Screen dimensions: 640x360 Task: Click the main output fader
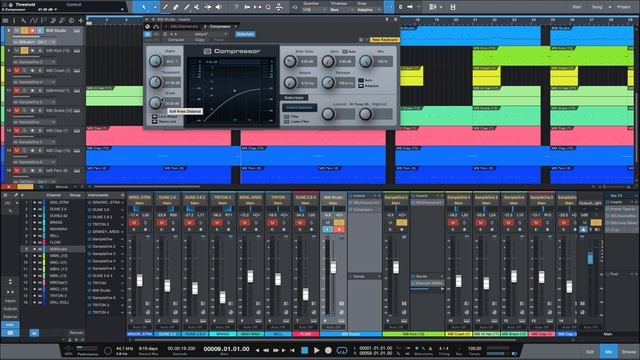coord(590,258)
